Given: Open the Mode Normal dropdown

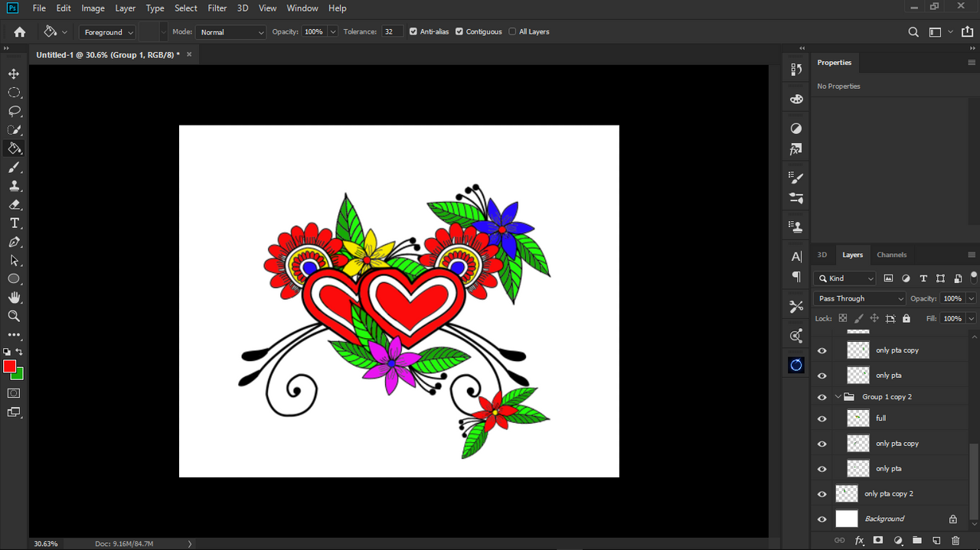Looking at the screenshot, I should 230,32.
